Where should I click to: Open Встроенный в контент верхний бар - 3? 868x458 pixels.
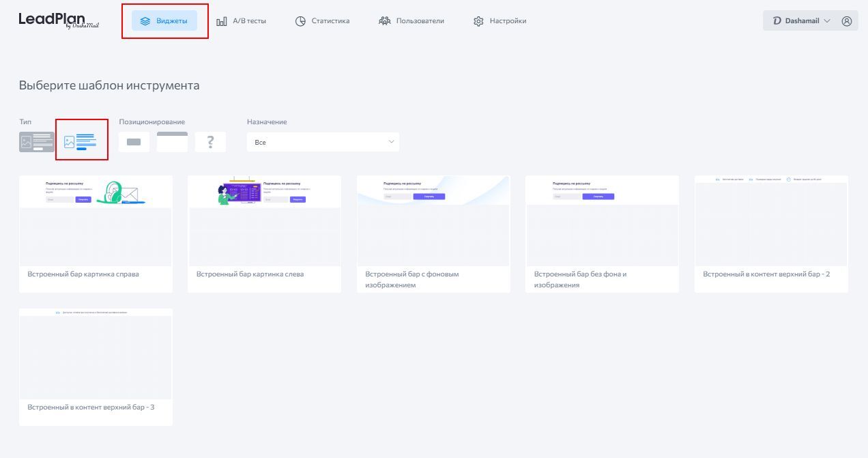click(96, 365)
